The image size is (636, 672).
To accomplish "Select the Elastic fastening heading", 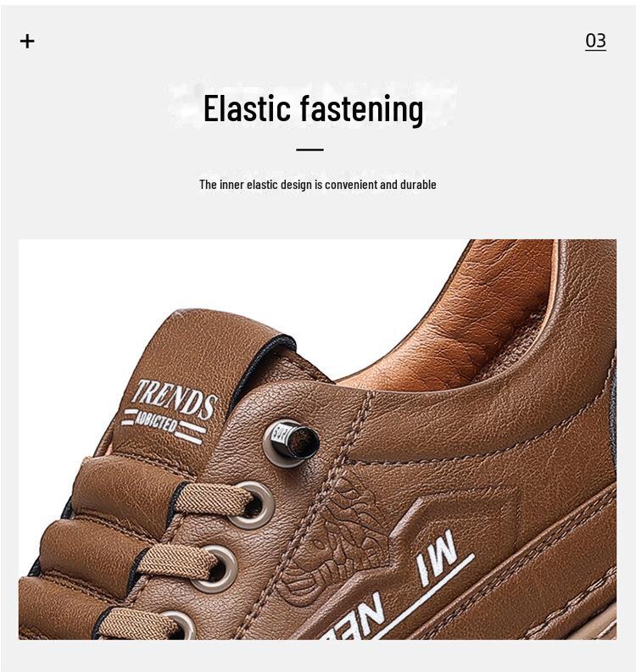I will [x=314, y=108].
